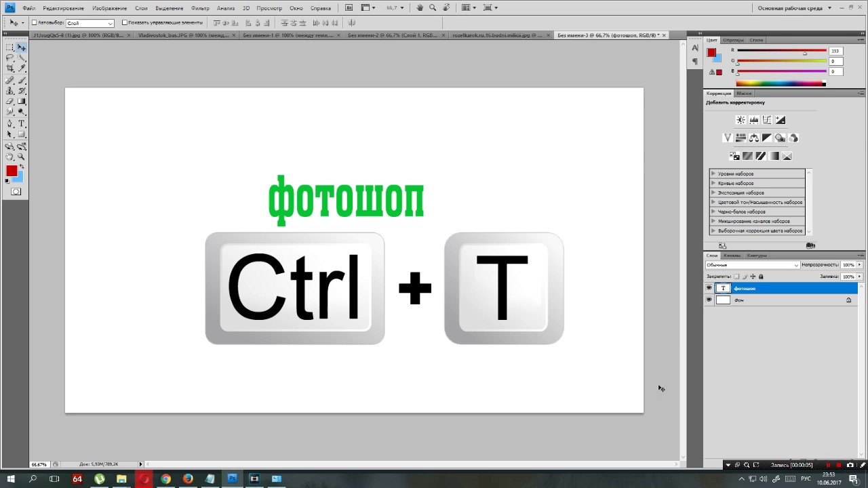
Task: Click the red R slider track
Action: 781,51
